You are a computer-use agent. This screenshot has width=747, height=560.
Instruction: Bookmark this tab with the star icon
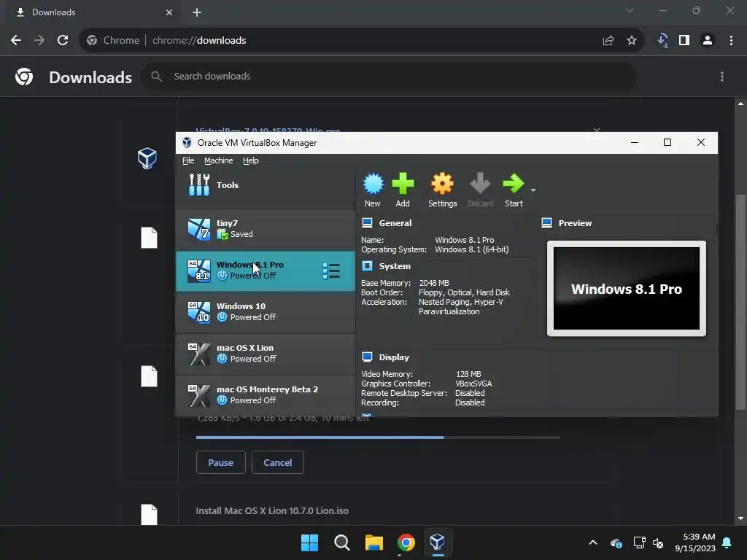[x=632, y=41]
